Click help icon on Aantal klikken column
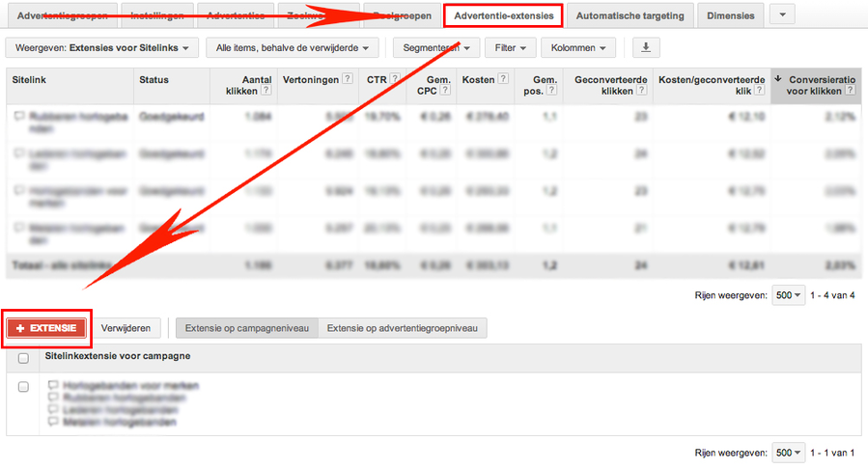Image resolution: width=868 pixels, height=469 pixels. tap(265, 90)
